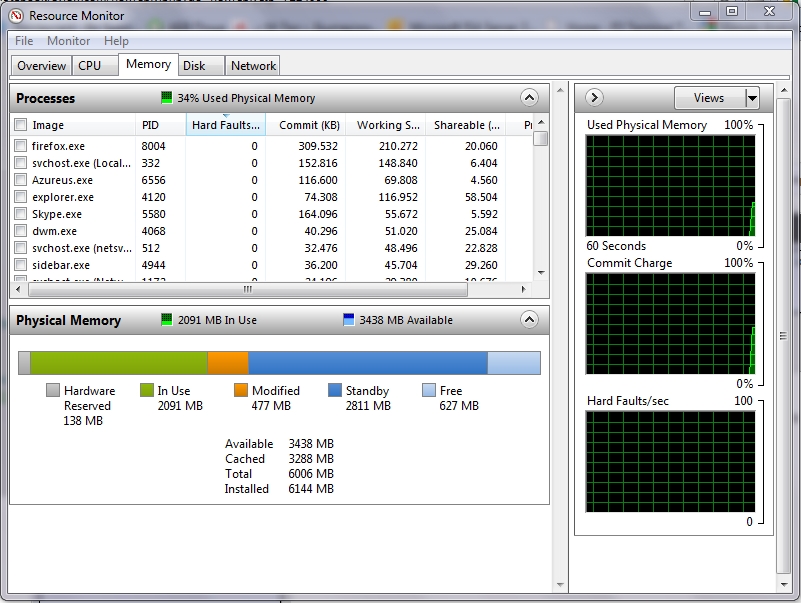Hide the graphs pane with arrow button

pyautogui.click(x=594, y=98)
